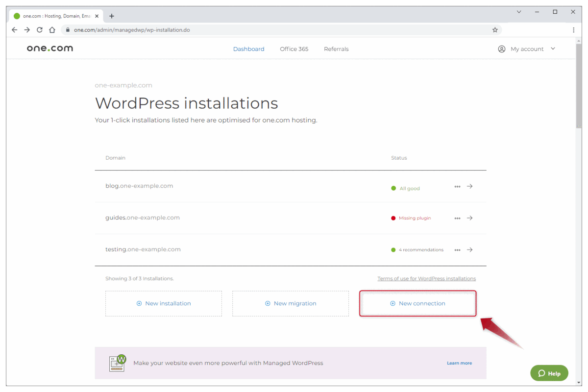This screenshot has height=392, width=588.
Task: Open Terms of use for WordPress installations
Action: tap(426, 278)
